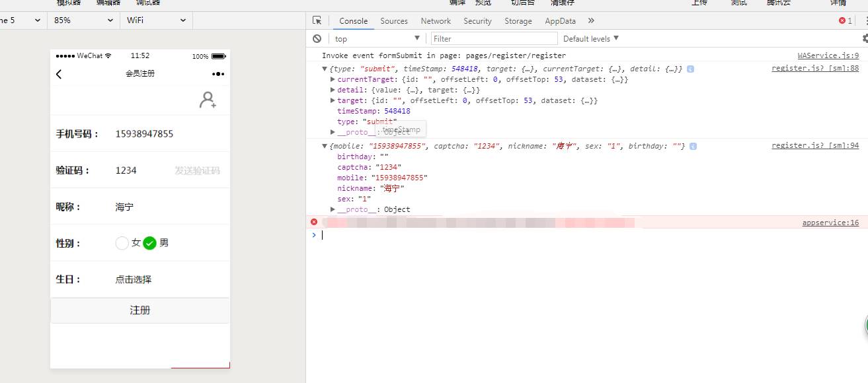
Task: Expand the currentTarget object entry
Action: coord(333,79)
